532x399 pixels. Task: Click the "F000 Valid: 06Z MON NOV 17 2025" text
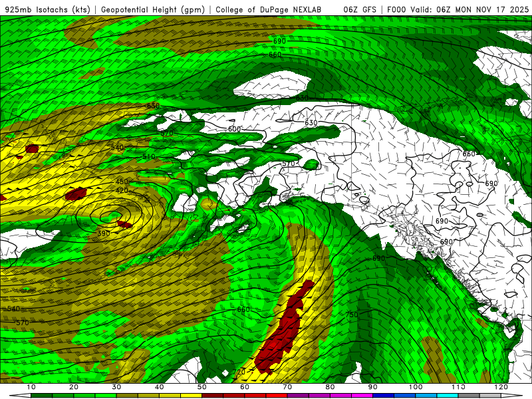pos(458,10)
